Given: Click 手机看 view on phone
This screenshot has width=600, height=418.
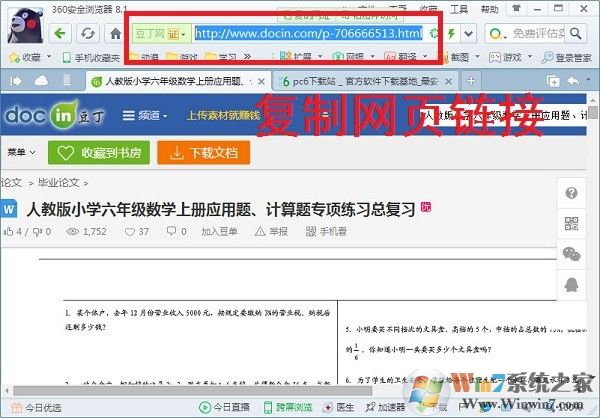Looking at the screenshot, I should point(326,232).
